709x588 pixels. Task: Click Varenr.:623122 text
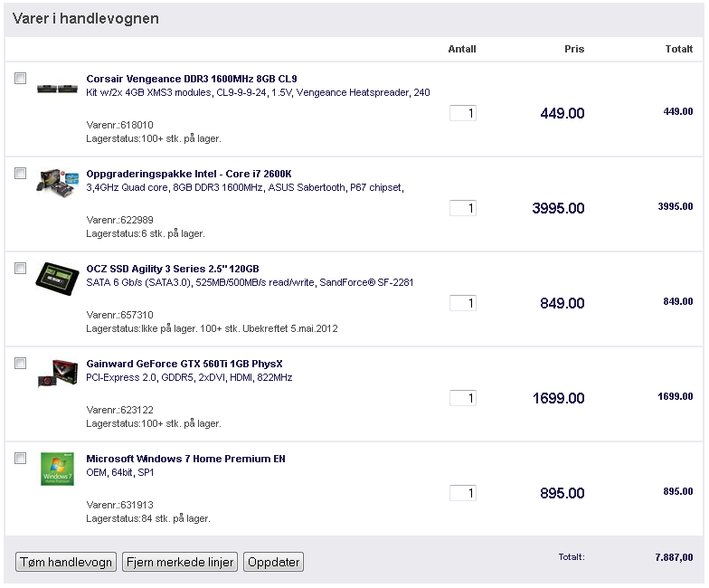pos(119,410)
